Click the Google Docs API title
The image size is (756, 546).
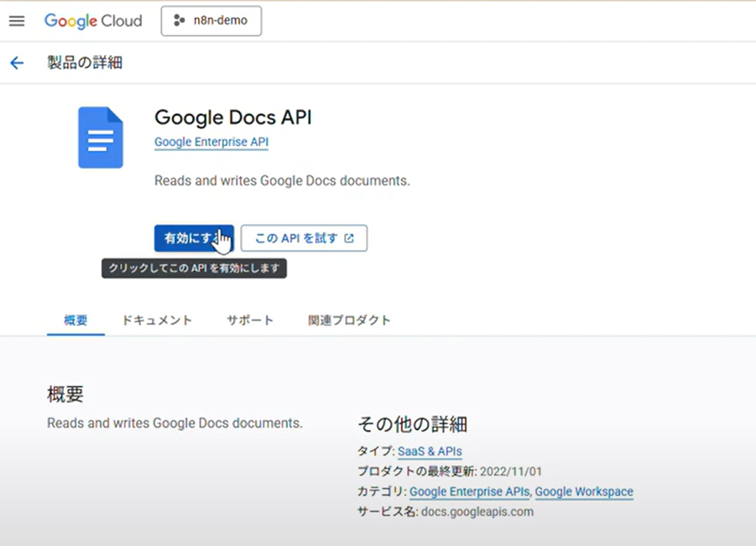[233, 117]
